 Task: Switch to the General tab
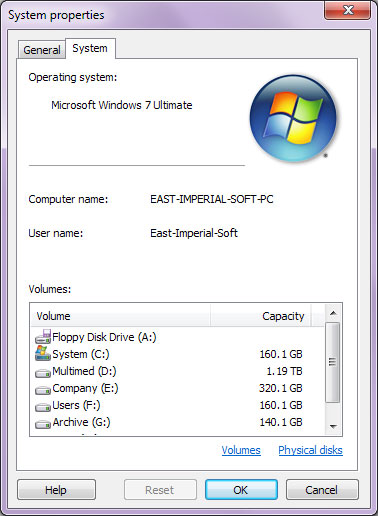pyautogui.click(x=42, y=50)
